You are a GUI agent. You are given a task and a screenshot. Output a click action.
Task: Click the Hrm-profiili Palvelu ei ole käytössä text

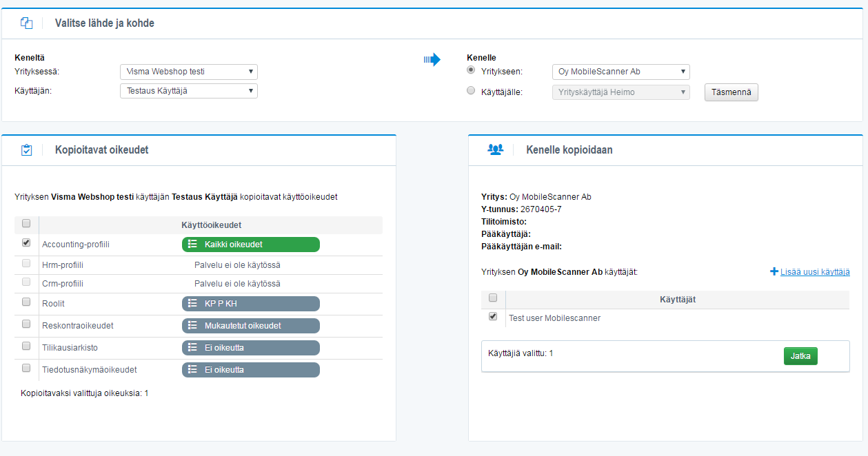tap(237, 265)
